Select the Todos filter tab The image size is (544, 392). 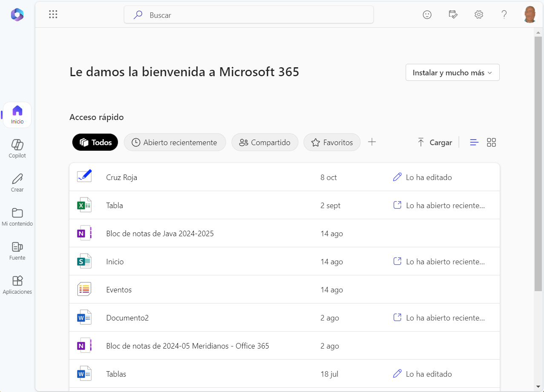pos(95,142)
